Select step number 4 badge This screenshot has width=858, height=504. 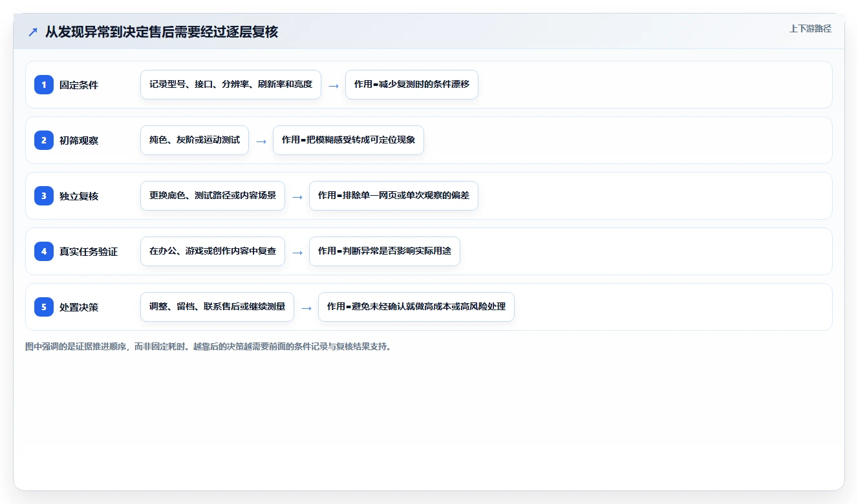tap(44, 251)
